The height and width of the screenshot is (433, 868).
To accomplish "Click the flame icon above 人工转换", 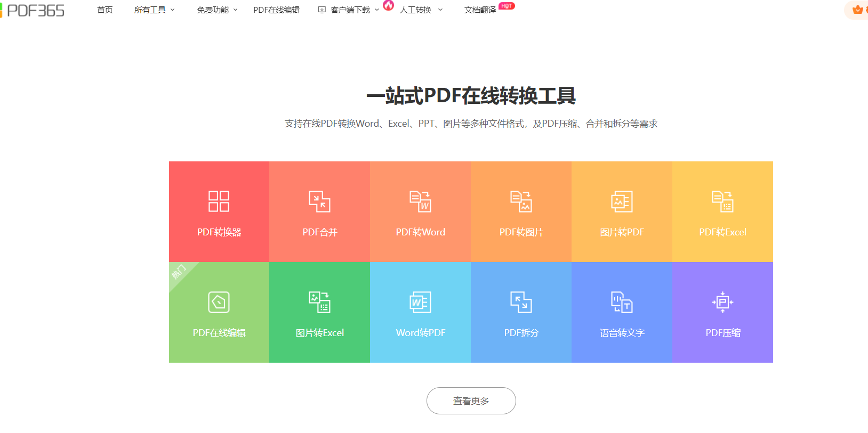I will [x=389, y=5].
